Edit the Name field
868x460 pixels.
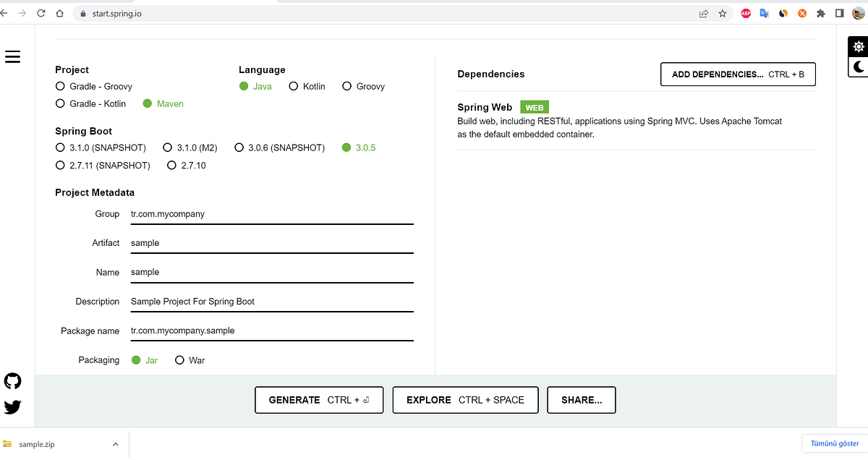[x=271, y=272]
